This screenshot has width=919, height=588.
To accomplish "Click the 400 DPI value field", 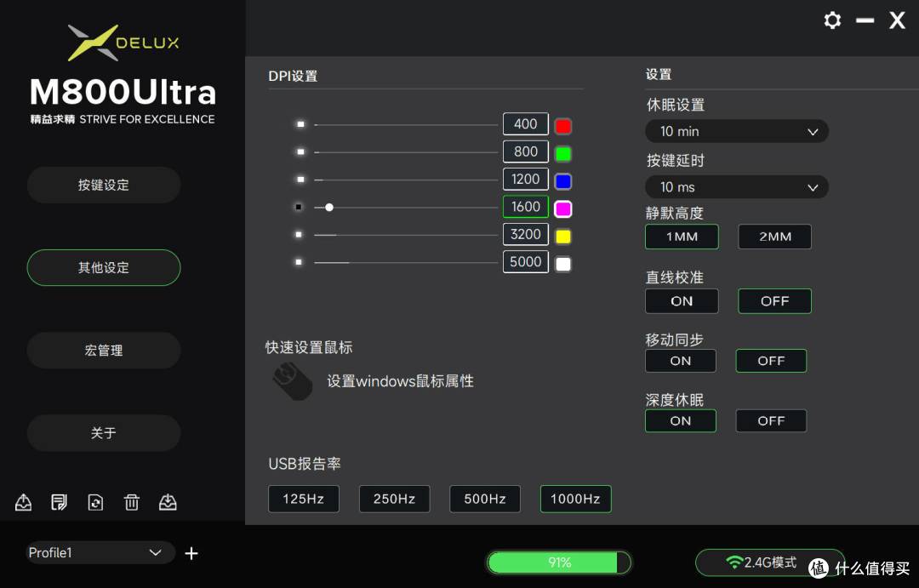I will (x=526, y=124).
